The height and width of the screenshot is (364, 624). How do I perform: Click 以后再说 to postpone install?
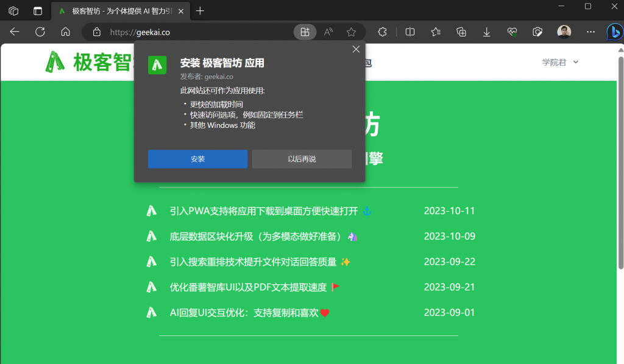click(x=302, y=159)
